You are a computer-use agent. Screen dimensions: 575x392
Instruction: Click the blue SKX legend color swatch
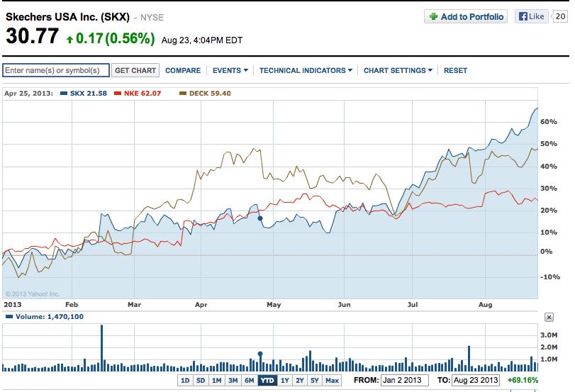click(x=63, y=94)
